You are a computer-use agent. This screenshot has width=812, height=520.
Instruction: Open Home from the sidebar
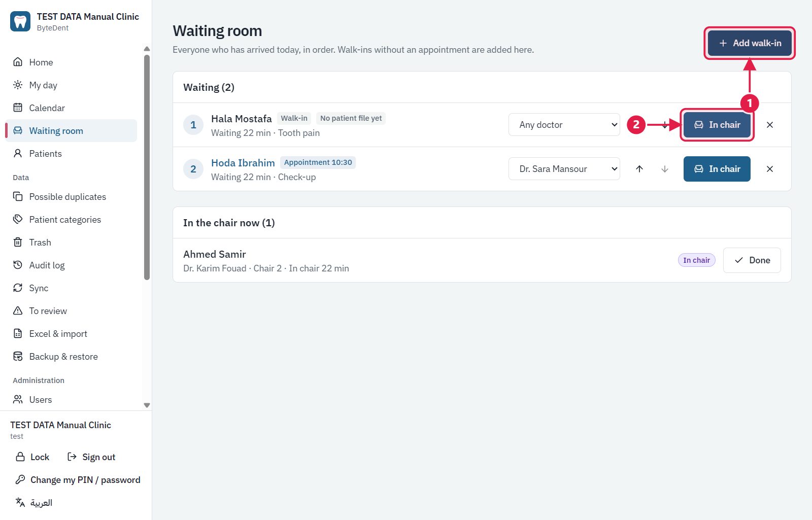[x=71, y=62]
